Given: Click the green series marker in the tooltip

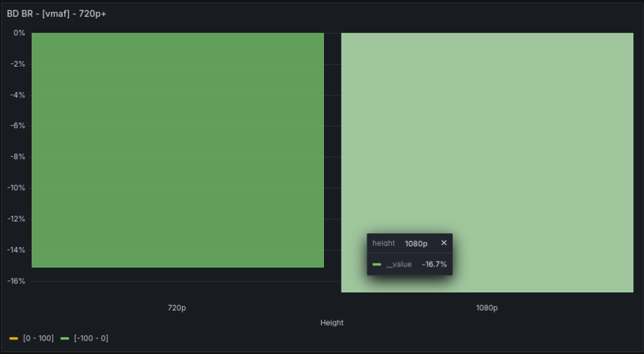Looking at the screenshot, I should 377,264.
